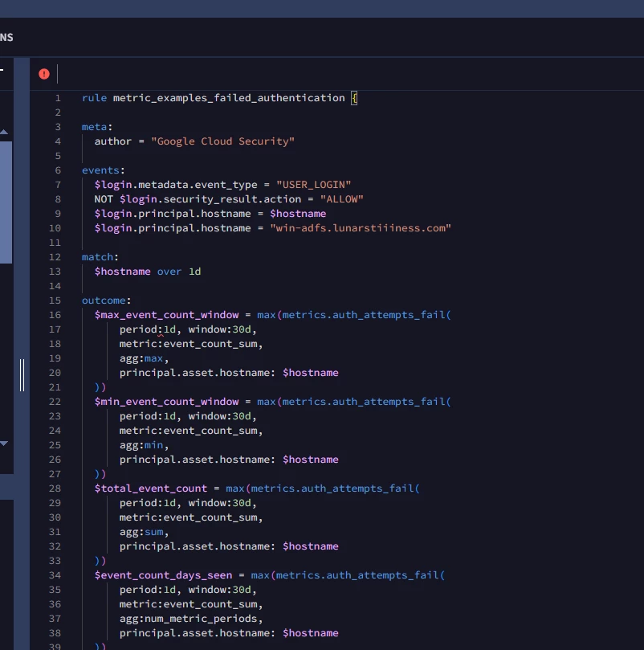Click the "USER_LOGIN" string value
644x650 pixels.
tap(313, 185)
